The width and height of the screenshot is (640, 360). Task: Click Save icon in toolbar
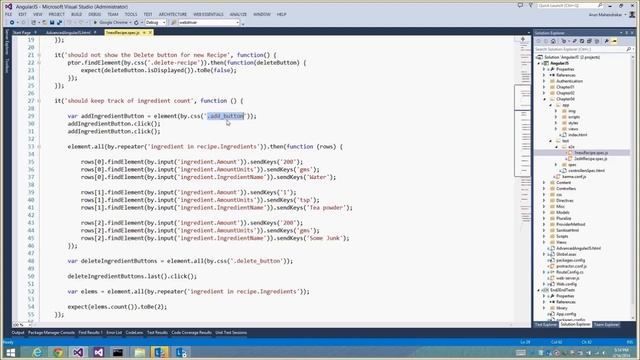tap(52, 22)
